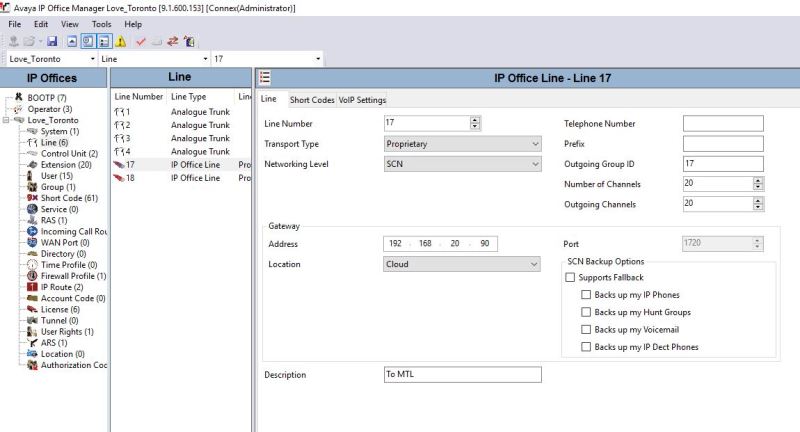Open the Love_Toronto system dropdown
This screenshot has width=800, height=432.
pos(92,59)
